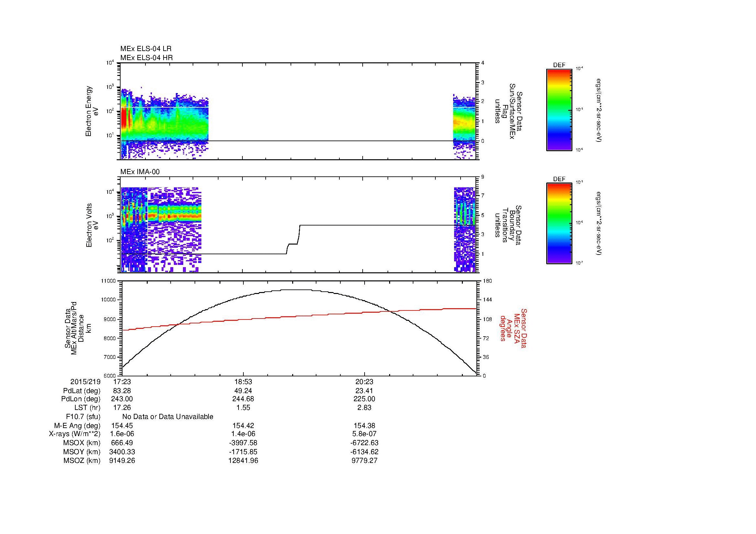Viewport: 756px width, 534px height.
Task: Click the boundary transitions axis tick 9
Action: (483, 177)
